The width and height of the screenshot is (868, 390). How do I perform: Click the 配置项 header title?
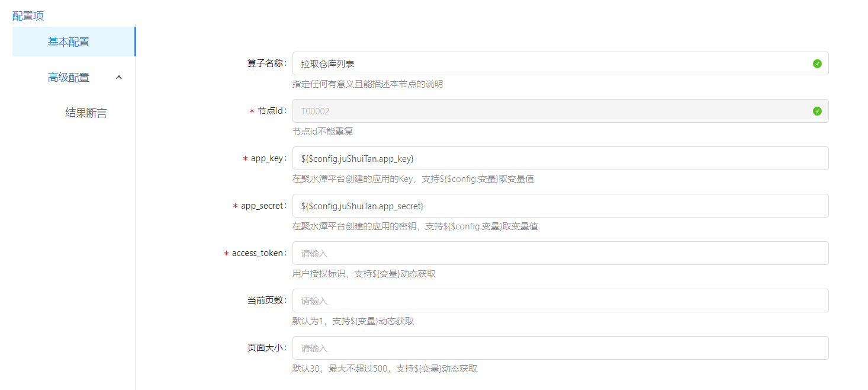pyautogui.click(x=28, y=16)
